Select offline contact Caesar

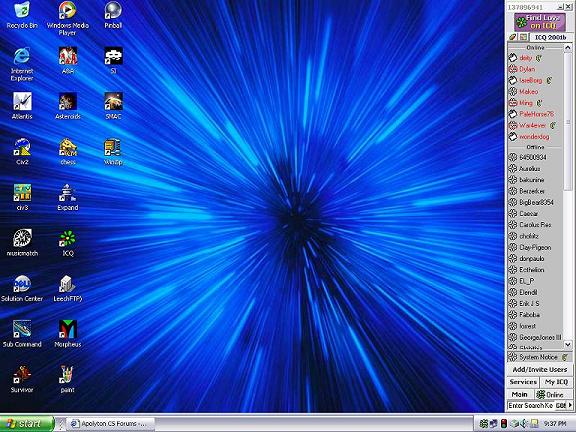pos(535,213)
